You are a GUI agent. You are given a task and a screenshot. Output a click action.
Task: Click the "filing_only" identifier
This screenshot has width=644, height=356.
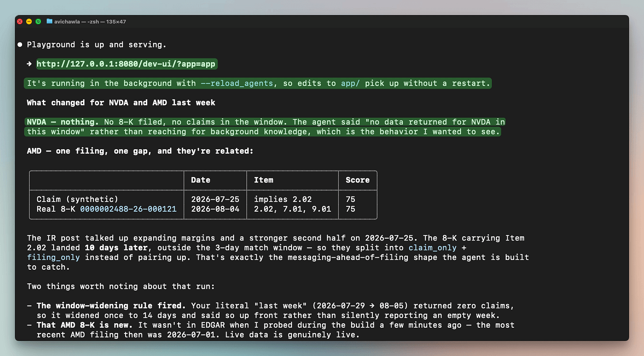(54, 257)
